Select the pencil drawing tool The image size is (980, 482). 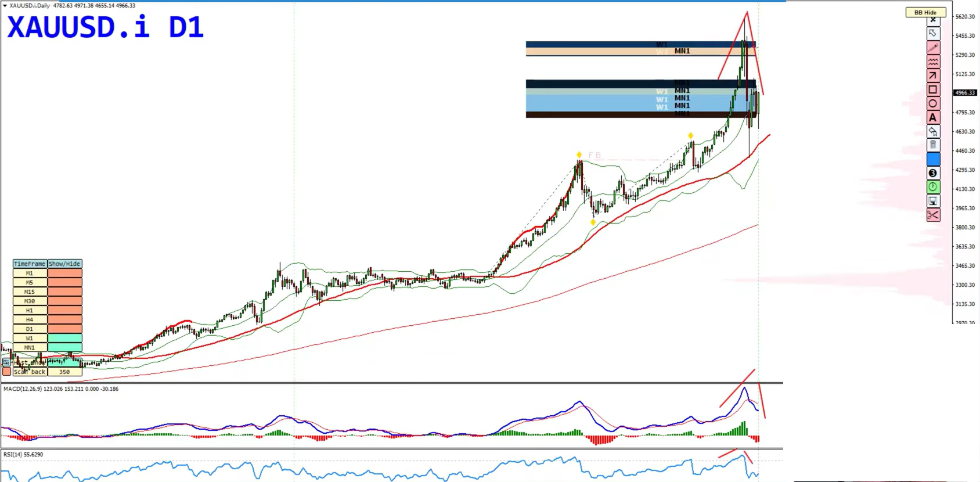933,48
